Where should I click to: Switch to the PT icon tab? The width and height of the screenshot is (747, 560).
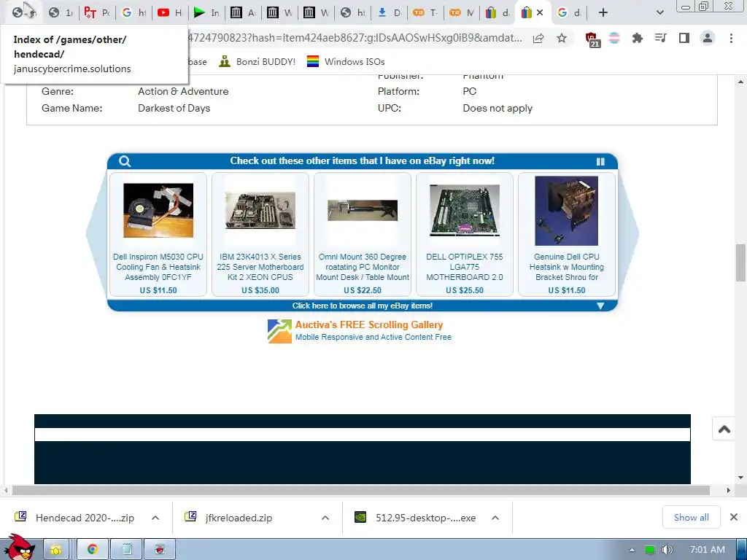point(97,13)
